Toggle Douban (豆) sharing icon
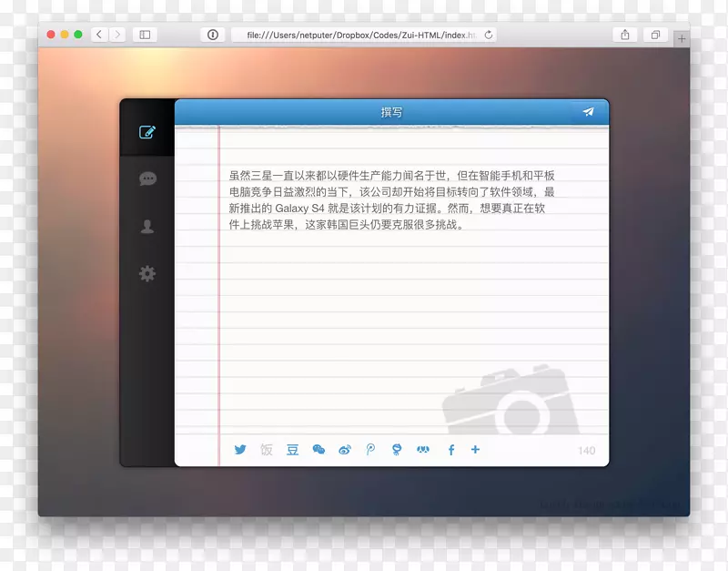This screenshot has height=571, width=728. (292, 449)
